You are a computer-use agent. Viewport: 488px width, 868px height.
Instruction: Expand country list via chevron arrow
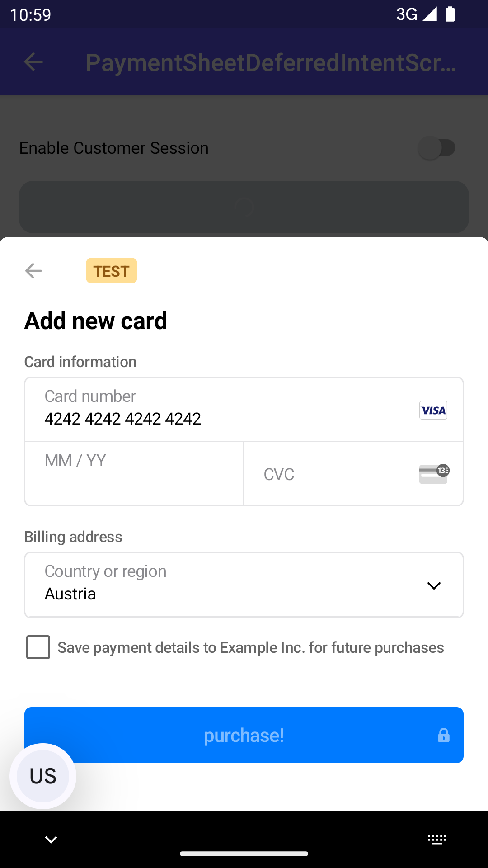[x=434, y=585]
